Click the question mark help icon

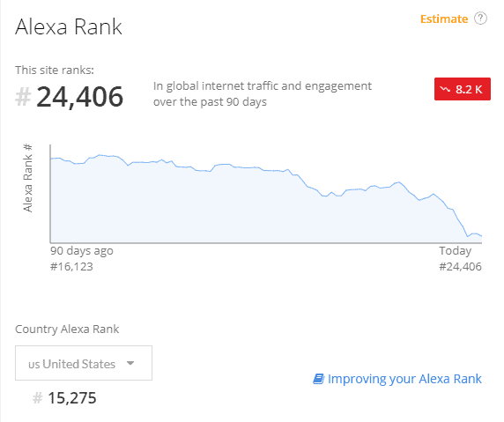coord(480,19)
